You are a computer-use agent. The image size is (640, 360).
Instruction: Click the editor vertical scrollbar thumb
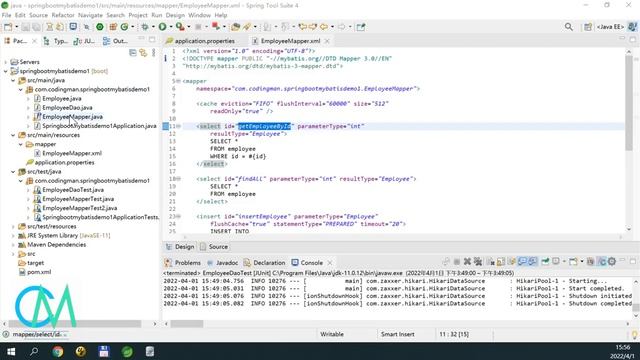[629, 102]
